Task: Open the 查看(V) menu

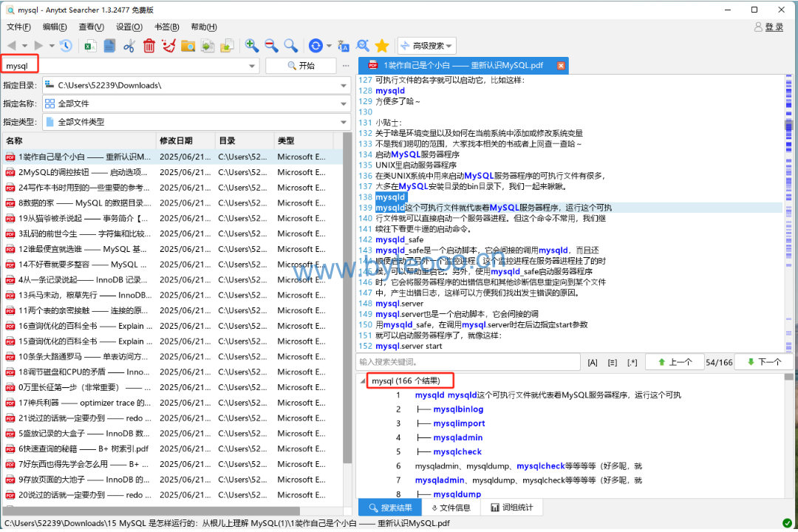Action: coord(92,27)
